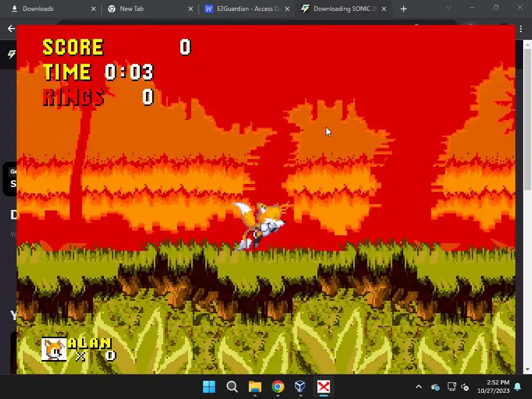This screenshot has height=399, width=532.
Task: Close the E2Guardian tab
Action: pos(287,9)
